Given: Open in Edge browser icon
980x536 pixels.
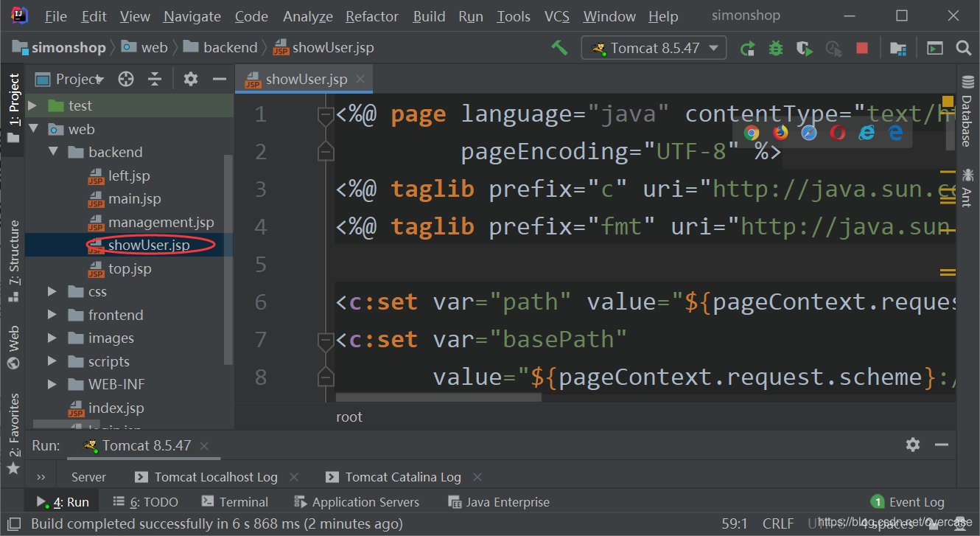Looking at the screenshot, I should click(895, 133).
